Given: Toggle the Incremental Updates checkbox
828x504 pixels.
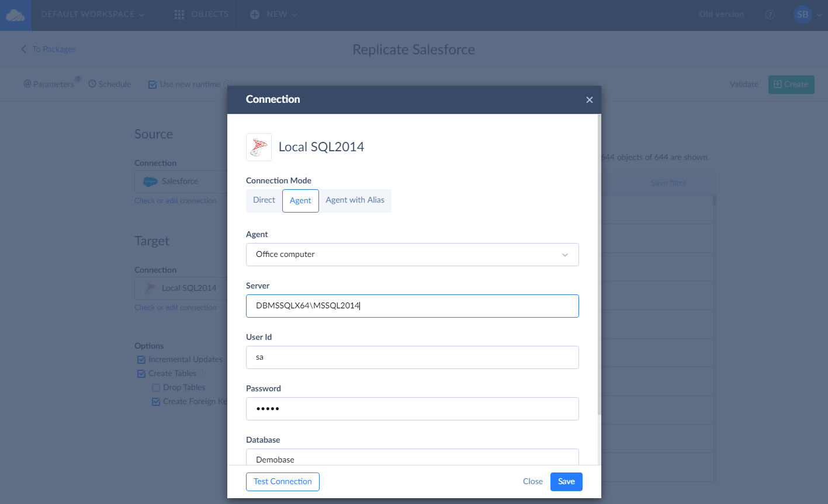Looking at the screenshot, I should (141, 360).
